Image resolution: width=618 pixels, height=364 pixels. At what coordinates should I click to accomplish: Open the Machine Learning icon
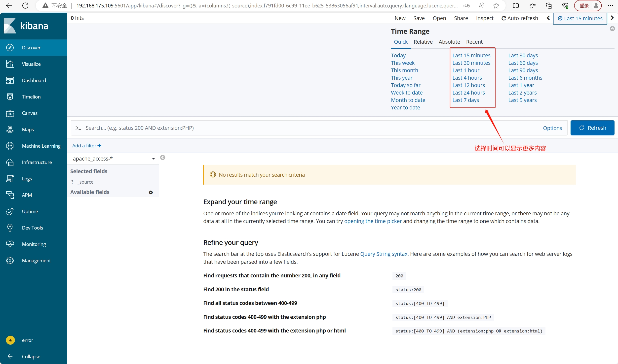click(x=10, y=146)
